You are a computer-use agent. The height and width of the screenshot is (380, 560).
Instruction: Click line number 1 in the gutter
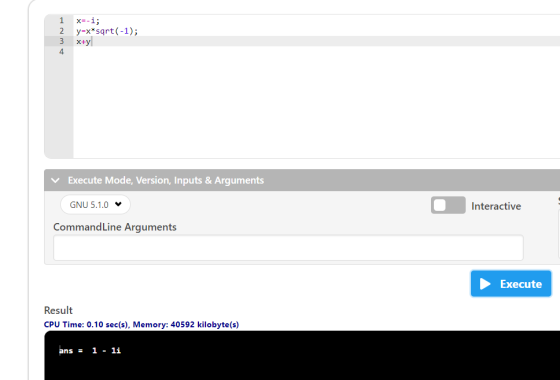coord(61,21)
